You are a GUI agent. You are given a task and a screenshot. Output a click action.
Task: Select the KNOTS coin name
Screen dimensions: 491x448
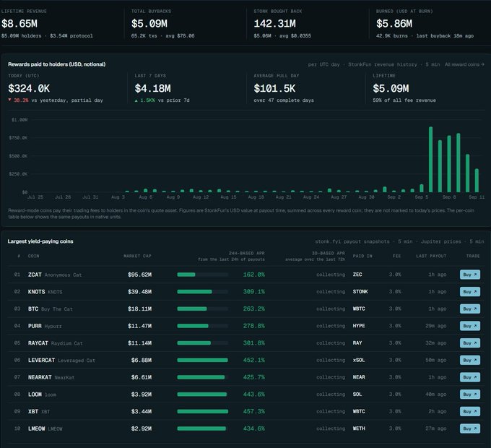pos(36,292)
